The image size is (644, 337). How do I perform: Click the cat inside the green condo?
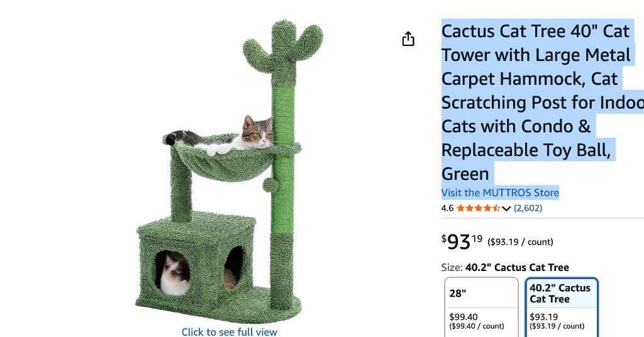(x=174, y=273)
